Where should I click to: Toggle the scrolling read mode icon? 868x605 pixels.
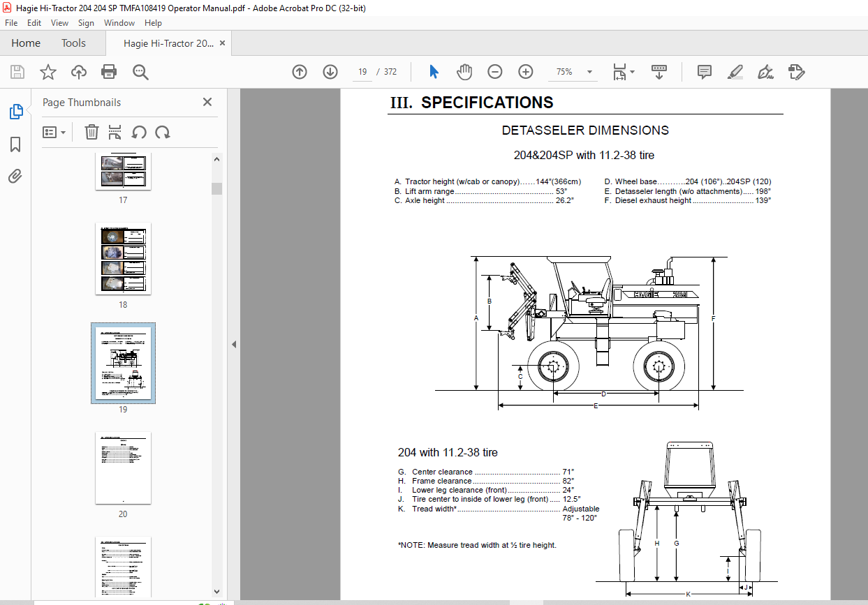coord(659,72)
